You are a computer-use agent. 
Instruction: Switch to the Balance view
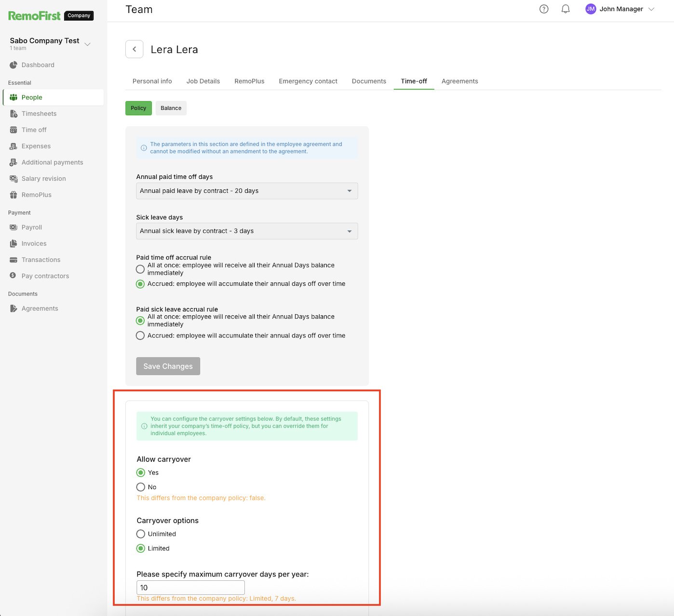[171, 108]
